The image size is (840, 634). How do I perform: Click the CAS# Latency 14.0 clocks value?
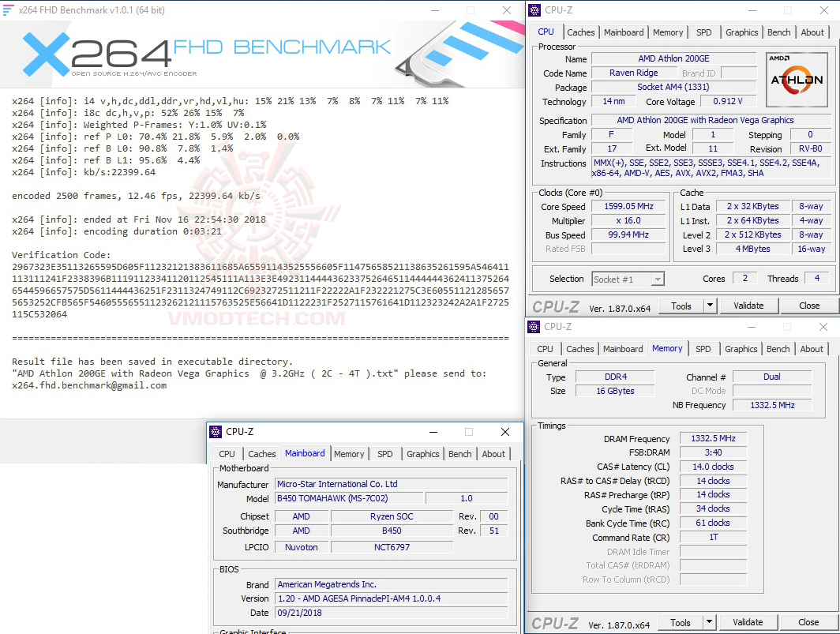(713, 467)
